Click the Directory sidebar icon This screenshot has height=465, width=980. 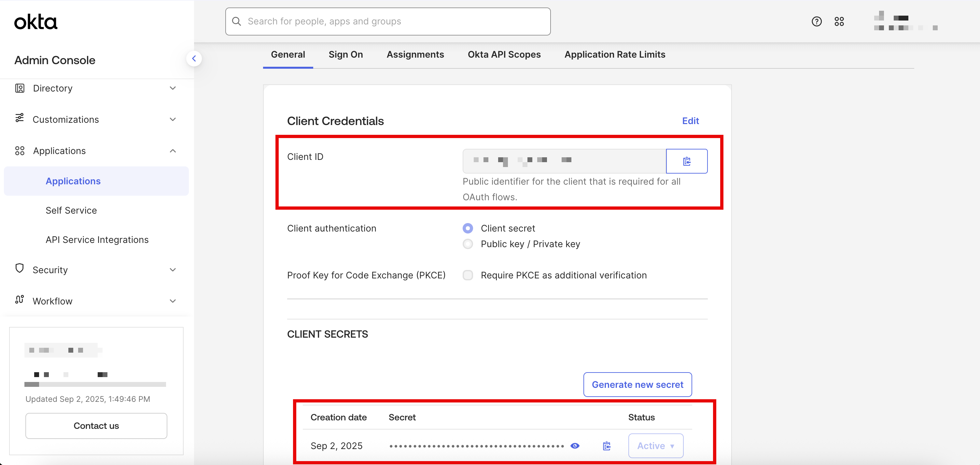(x=20, y=88)
